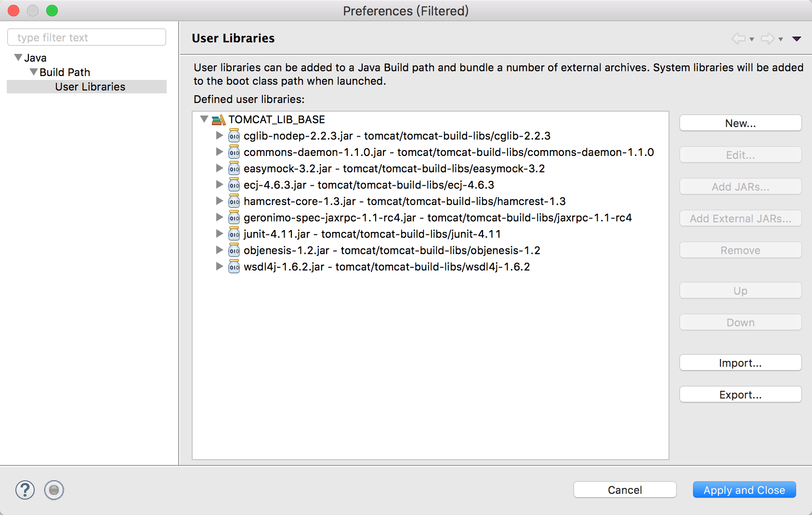Click the oomph preference recorder icon

[54, 490]
